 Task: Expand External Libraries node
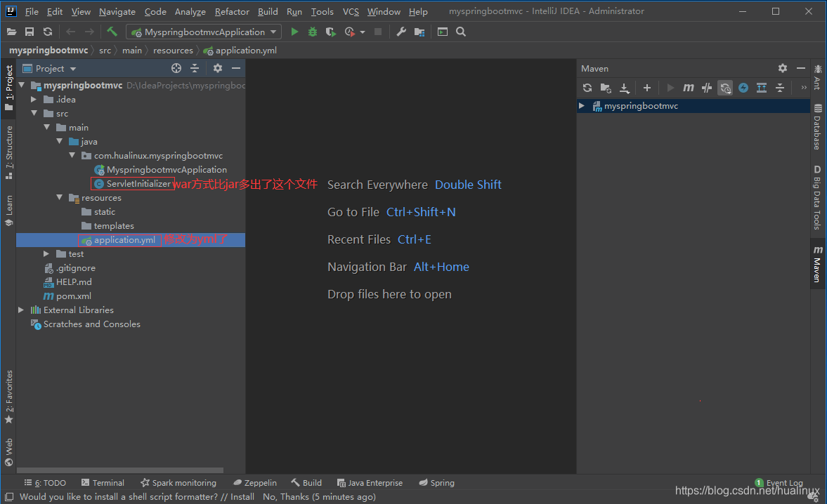click(21, 310)
